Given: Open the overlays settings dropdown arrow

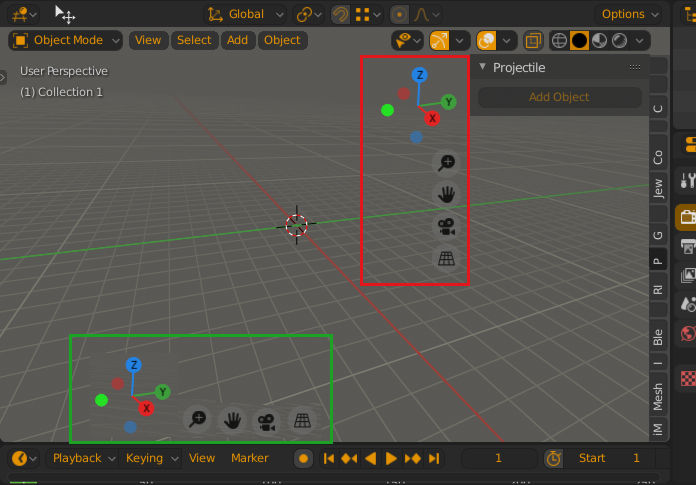Looking at the screenshot, I should coord(507,41).
